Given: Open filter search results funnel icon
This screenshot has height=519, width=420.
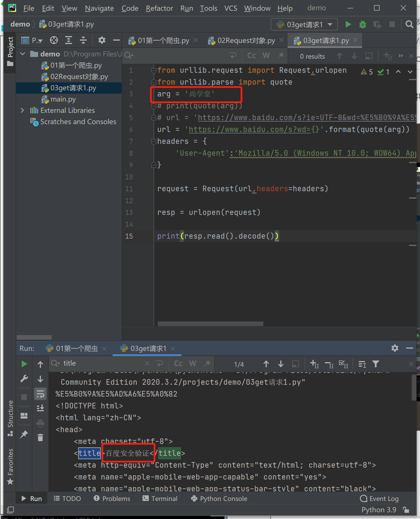Looking at the screenshot, I should coord(376,364).
